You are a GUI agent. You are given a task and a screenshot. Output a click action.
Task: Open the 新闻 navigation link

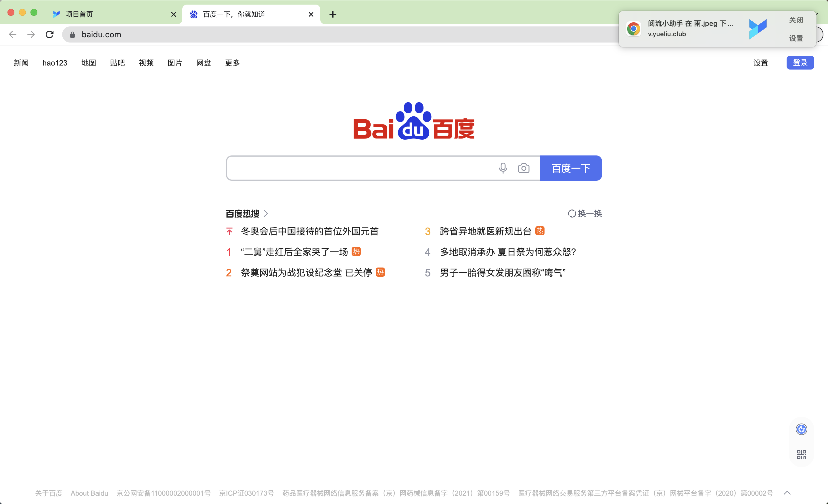pyautogui.click(x=21, y=63)
